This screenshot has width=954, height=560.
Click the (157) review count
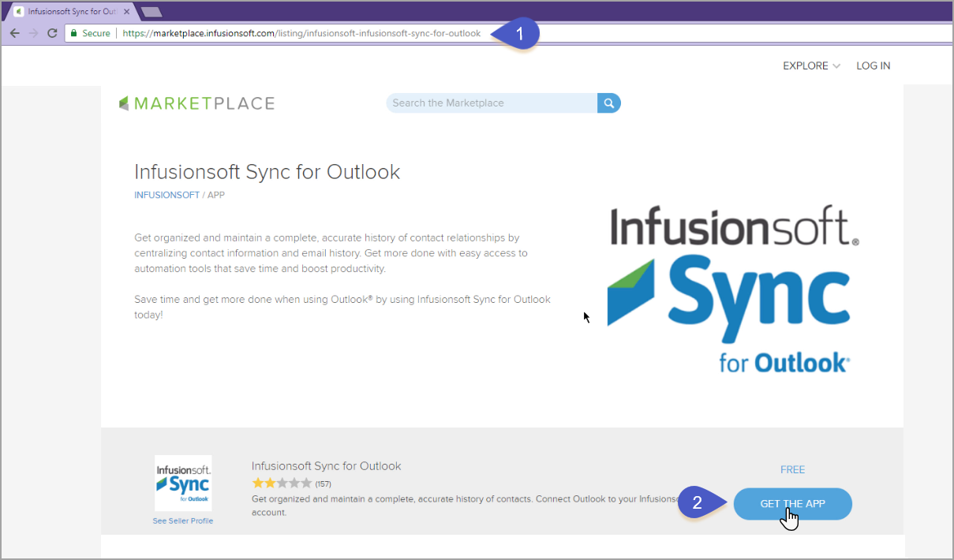323,483
